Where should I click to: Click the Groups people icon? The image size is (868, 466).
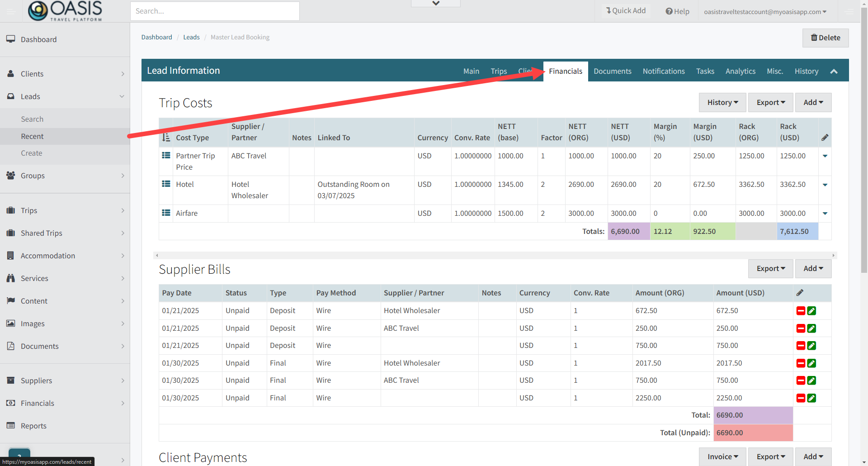pyautogui.click(x=10, y=176)
